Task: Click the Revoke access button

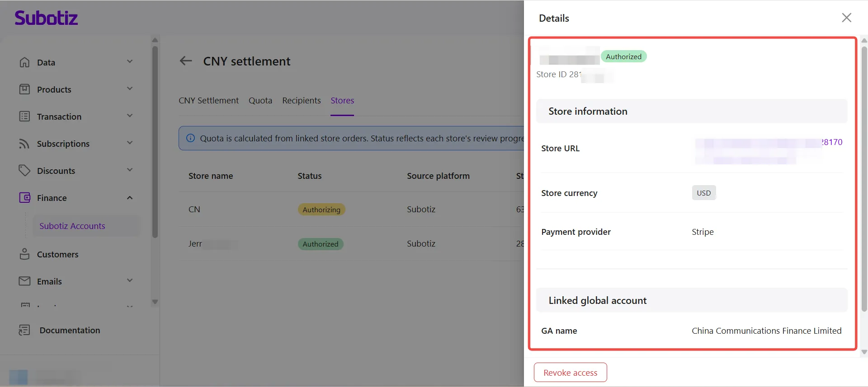Action: 570,373
